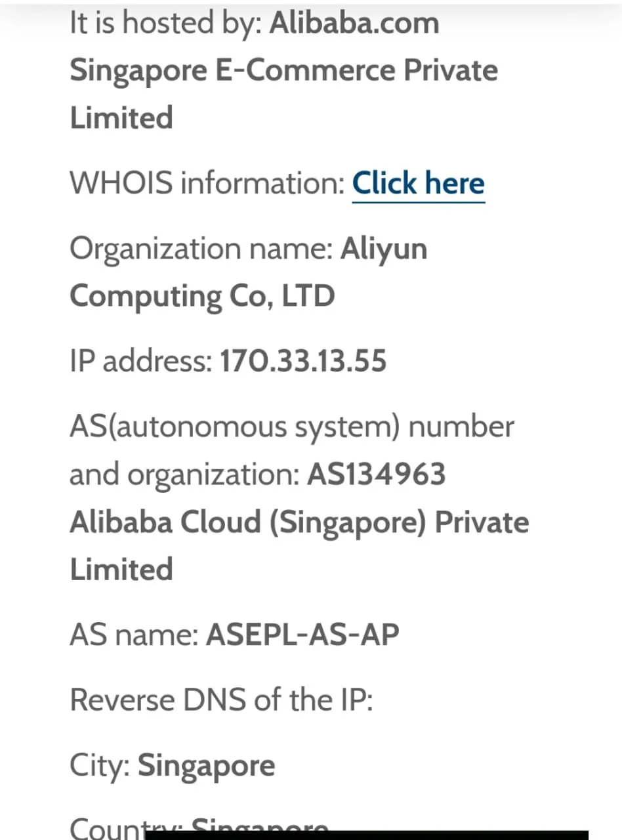Screen dimensions: 622x840
Task: Click the 'Singapore E-Commerce Private' text line
Action: point(283,70)
